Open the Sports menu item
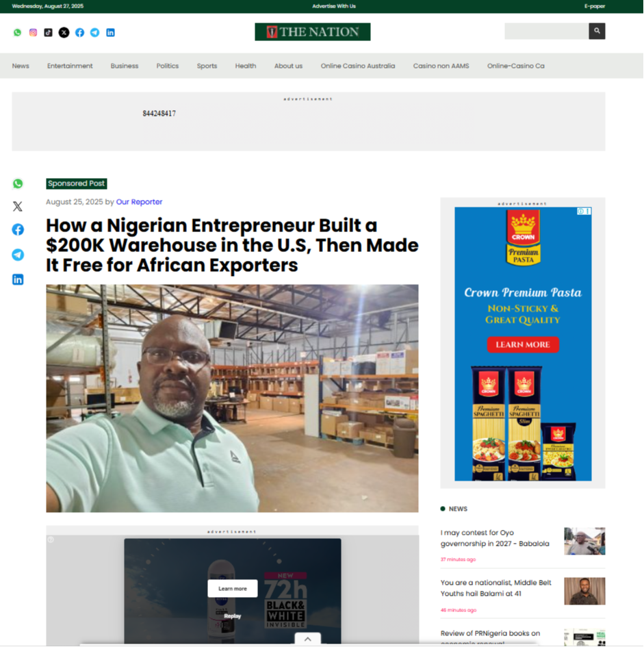This screenshot has width=644, height=647. click(207, 66)
